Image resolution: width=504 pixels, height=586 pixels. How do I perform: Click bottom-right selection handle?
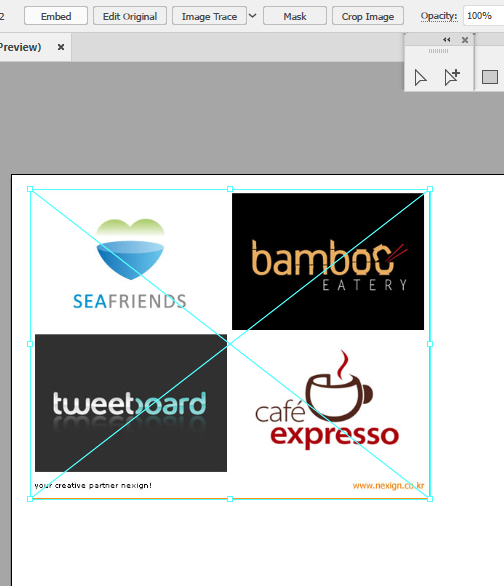[430, 499]
